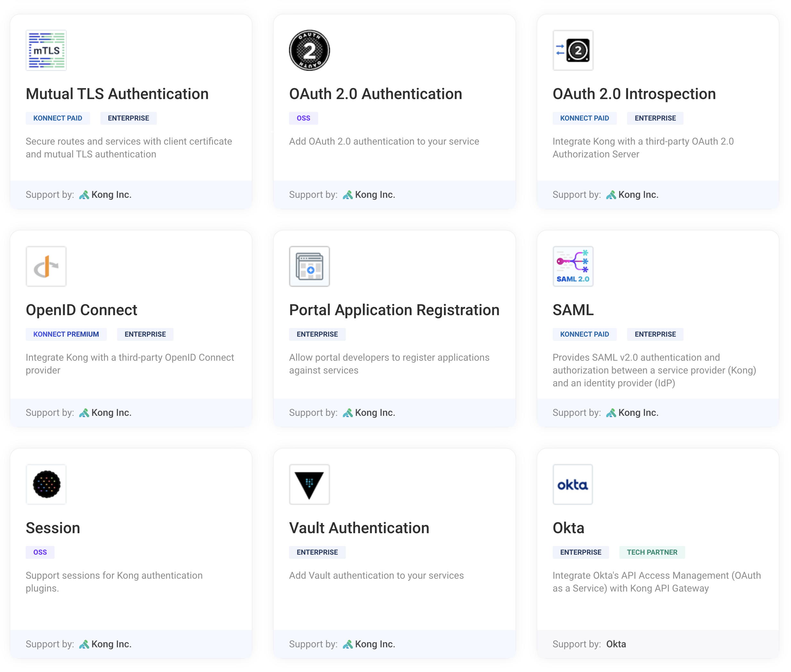Screen dimensions: 791x672
Task: Open the OpenID Connect plugin title
Action: coord(81,310)
